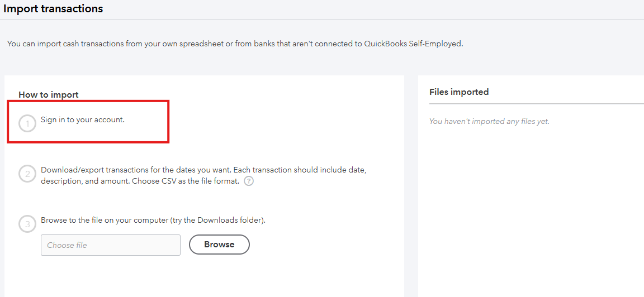
Task: Click the step 1 circle icon
Action: [27, 123]
